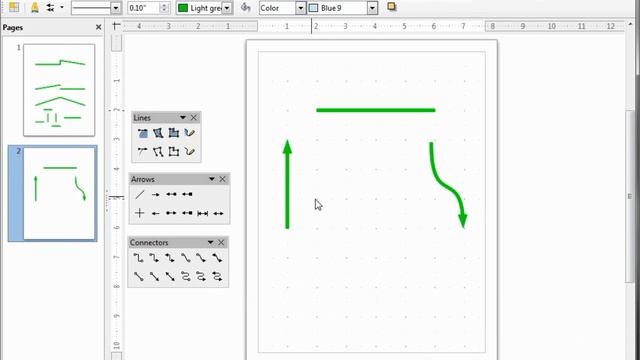Select Line Starts with Arrow tool

156,213
